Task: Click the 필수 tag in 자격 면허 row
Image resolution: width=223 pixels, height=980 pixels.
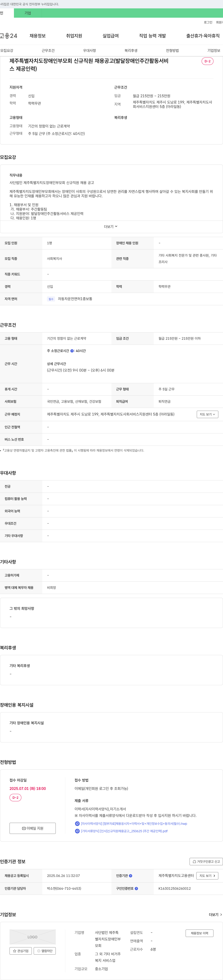Action: point(51,299)
